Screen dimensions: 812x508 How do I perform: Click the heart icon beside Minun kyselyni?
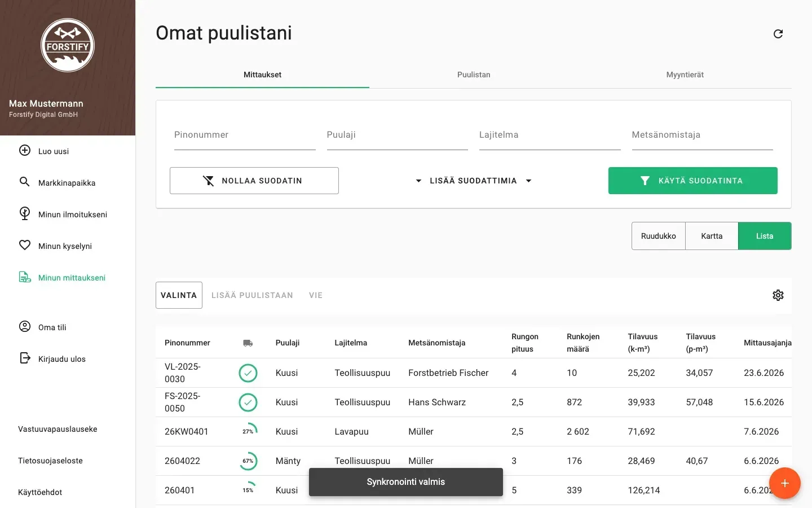pyautogui.click(x=25, y=245)
